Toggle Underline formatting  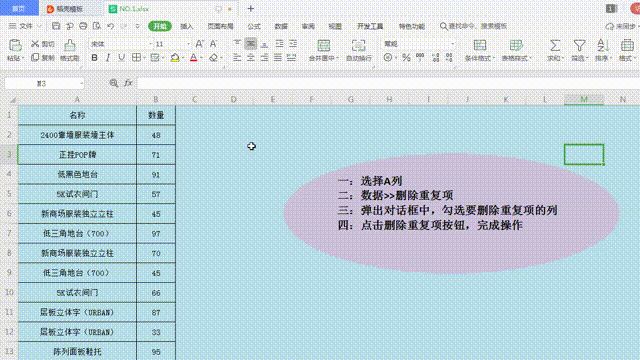tap(121, 58)
